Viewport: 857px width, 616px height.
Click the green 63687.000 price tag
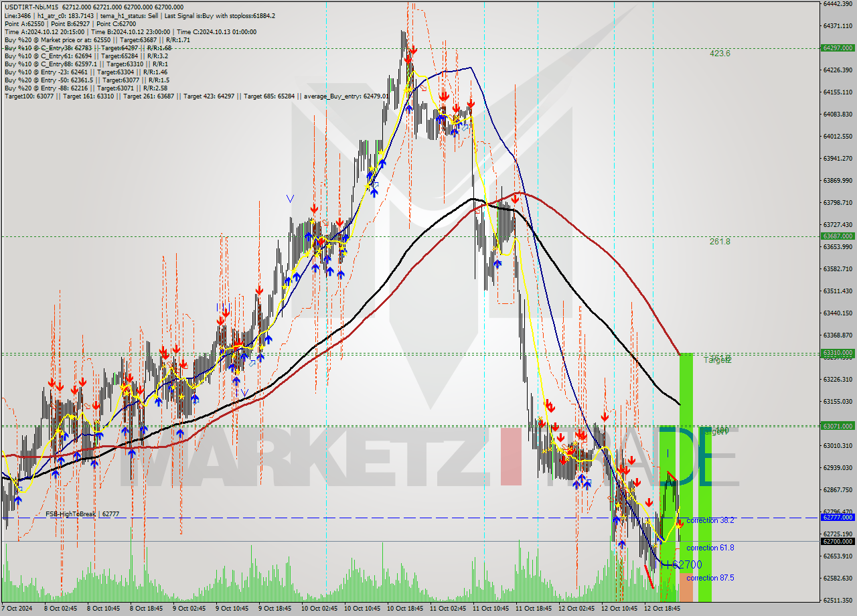837,236
